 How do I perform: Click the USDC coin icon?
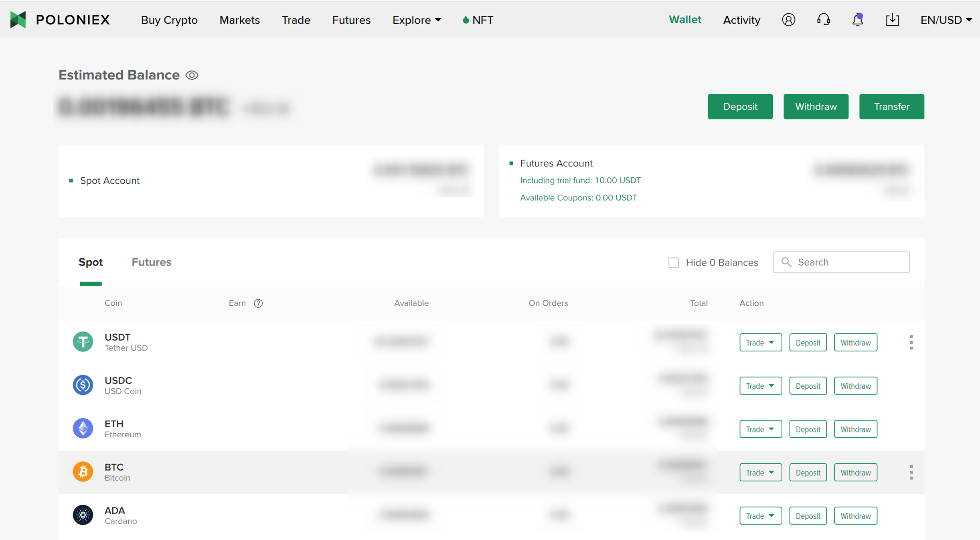[x=83, y=385]
